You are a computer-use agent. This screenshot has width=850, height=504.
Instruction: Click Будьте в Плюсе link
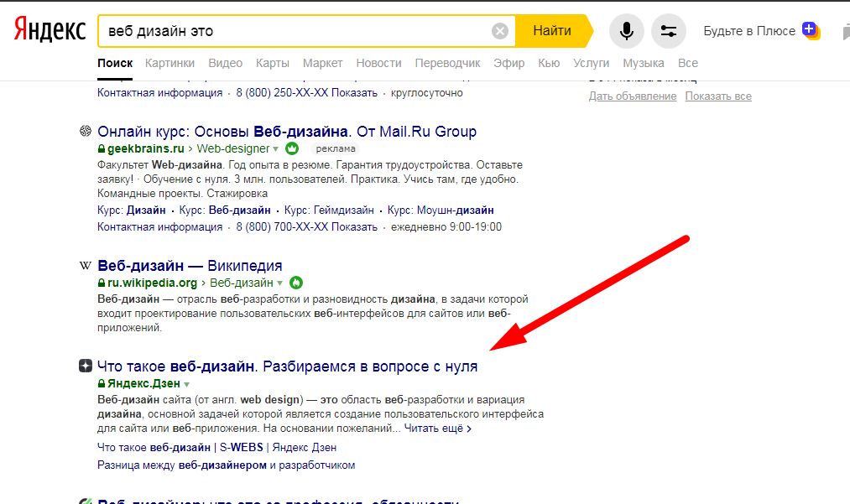[749, 31]
